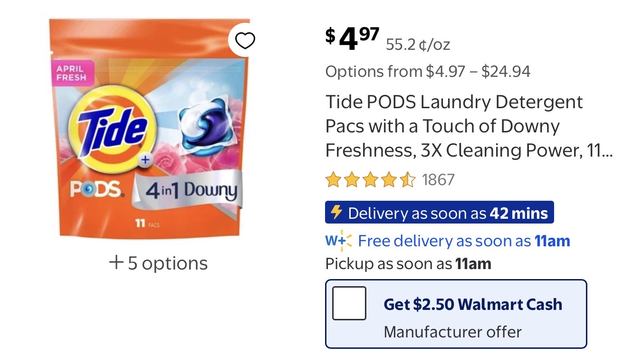Tap the heart icon to favorite item
The image size is (623, 364).
[x=245, y=41]
